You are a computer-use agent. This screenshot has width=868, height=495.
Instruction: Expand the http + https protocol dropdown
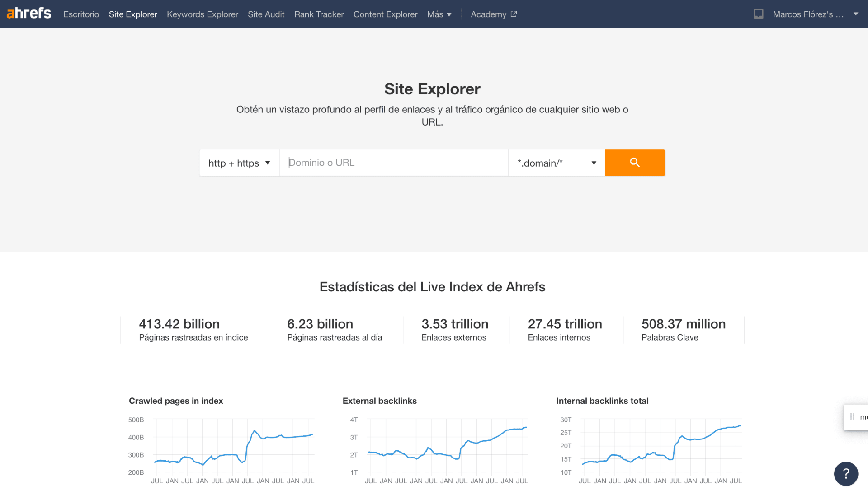[239, 163]
